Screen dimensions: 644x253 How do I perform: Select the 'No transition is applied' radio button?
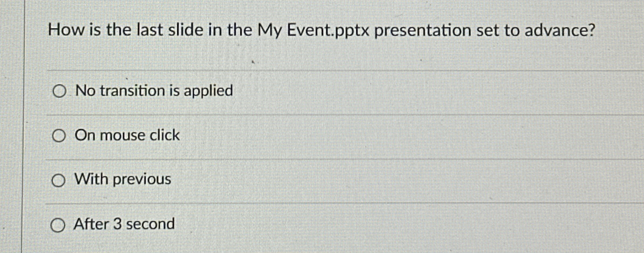click(60, 91)
